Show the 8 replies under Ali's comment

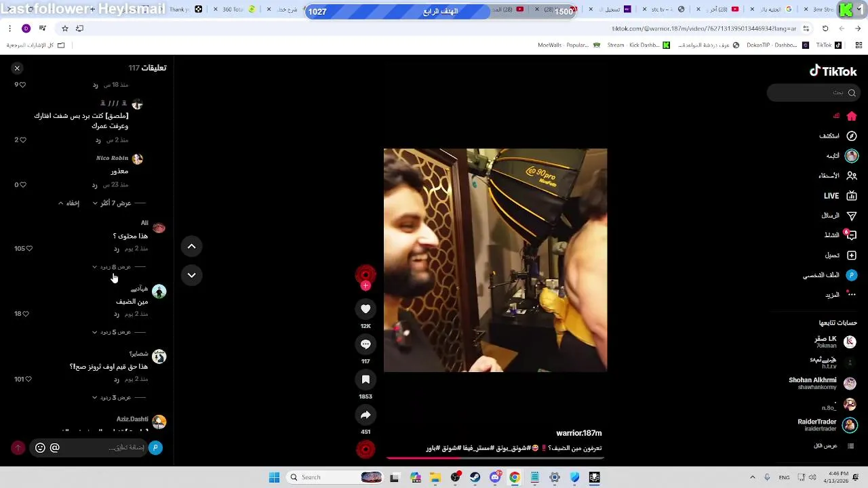pyautogui.click(x=112, y=266)
